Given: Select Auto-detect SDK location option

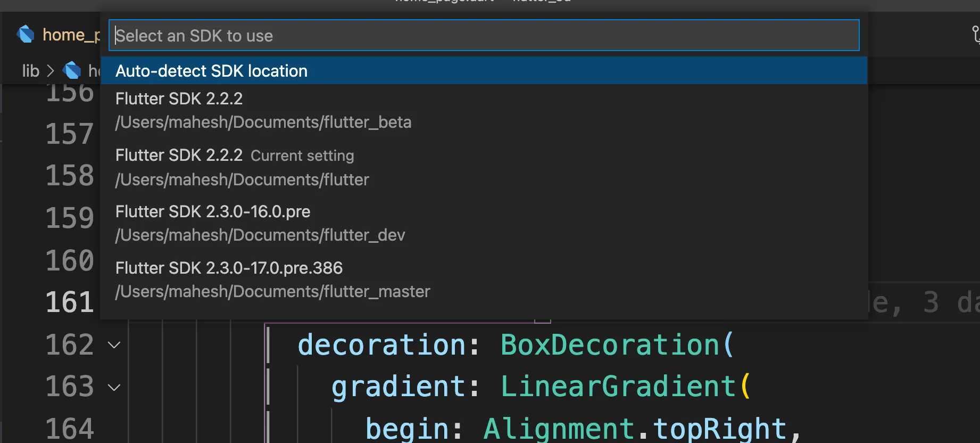Looking at the screenshot, I should (x=484, y=71).
